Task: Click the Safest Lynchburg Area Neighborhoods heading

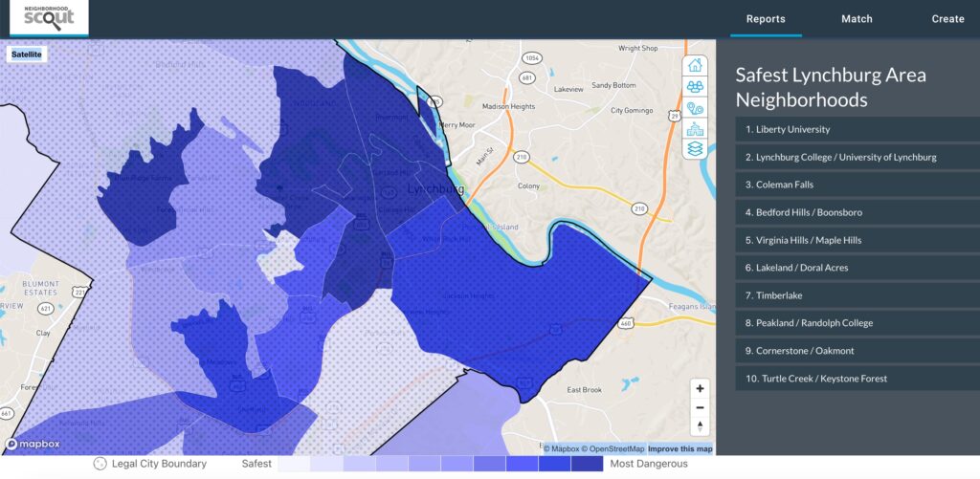Action: point(830,87)
